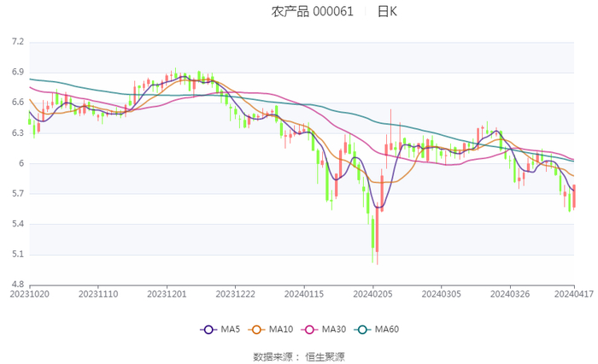Screen dimensions: 598x364
Task: Disable the MA60 line via its legend label
Action: point(387,330)
